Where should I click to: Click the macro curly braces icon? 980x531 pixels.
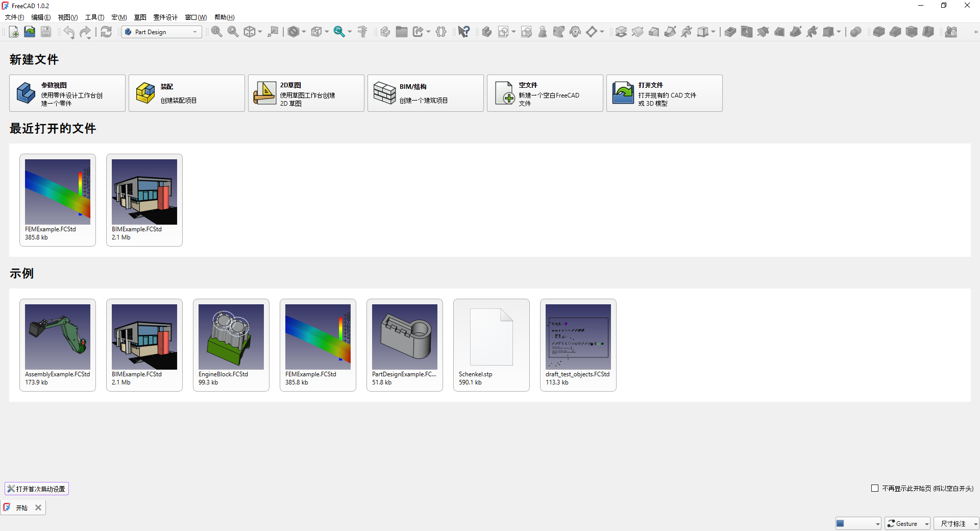[x=442, y=32]
